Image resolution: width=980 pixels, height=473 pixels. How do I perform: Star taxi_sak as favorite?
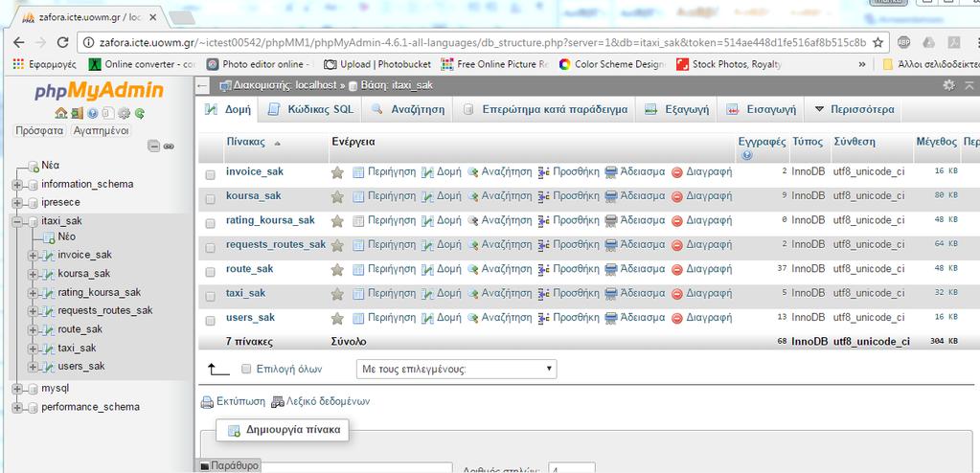coord(337,294)
